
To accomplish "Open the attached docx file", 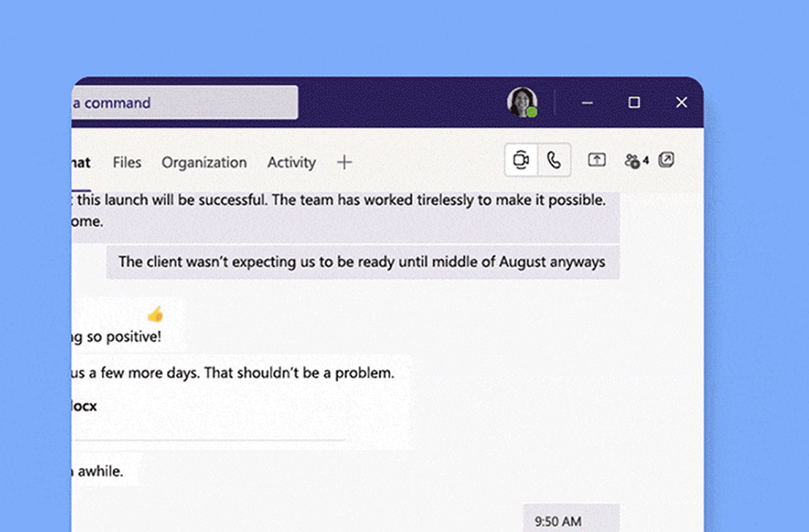I will (84, 407).
